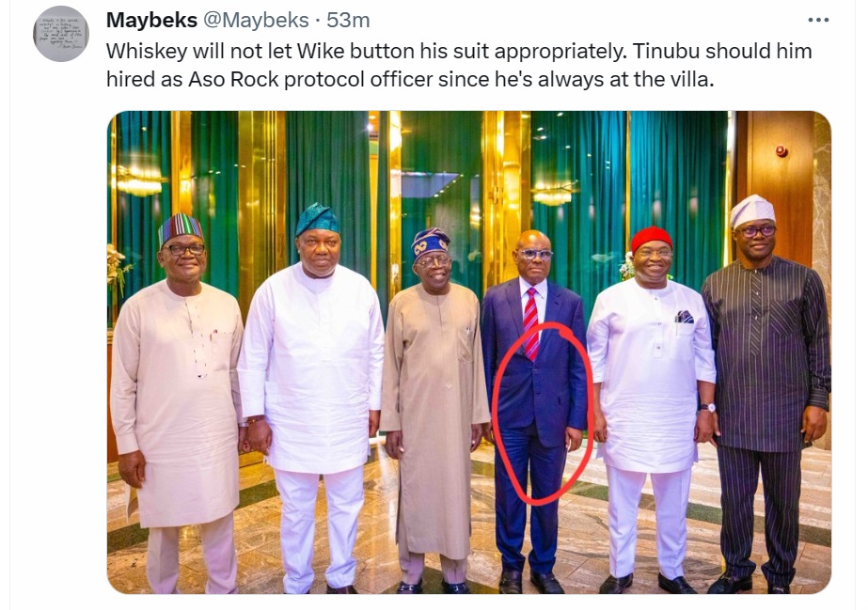Click the white cap on the rightmost man
Viewport: 868px width, 610px height.
pos(751,210)
